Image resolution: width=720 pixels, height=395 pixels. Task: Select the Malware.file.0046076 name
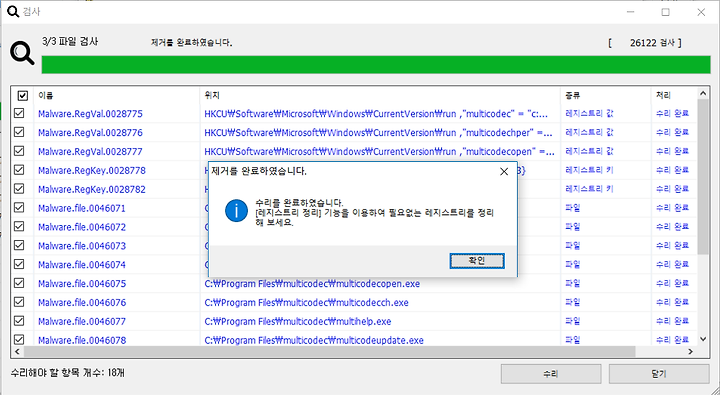(x=82, y=302)
